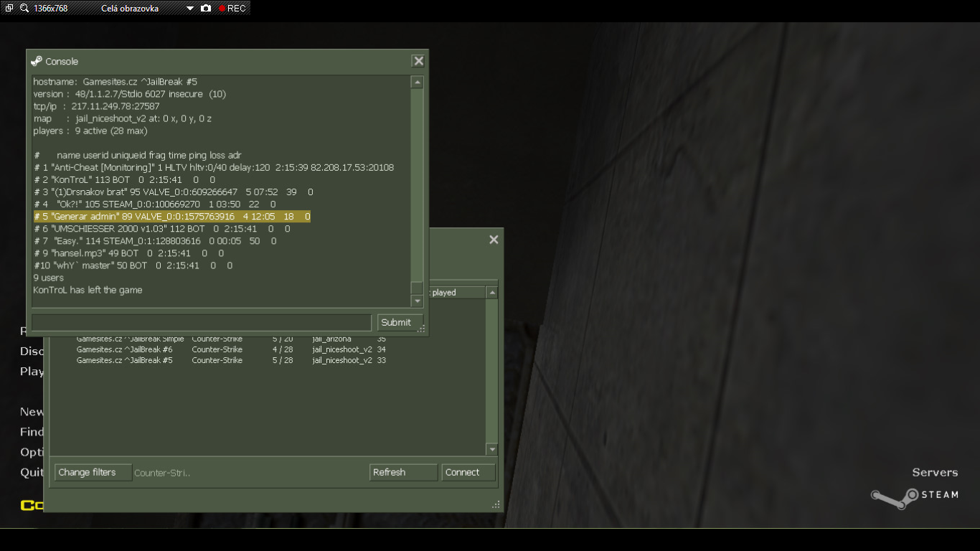
Task: Close the server browser window
Action: click(x=494, y=240)
